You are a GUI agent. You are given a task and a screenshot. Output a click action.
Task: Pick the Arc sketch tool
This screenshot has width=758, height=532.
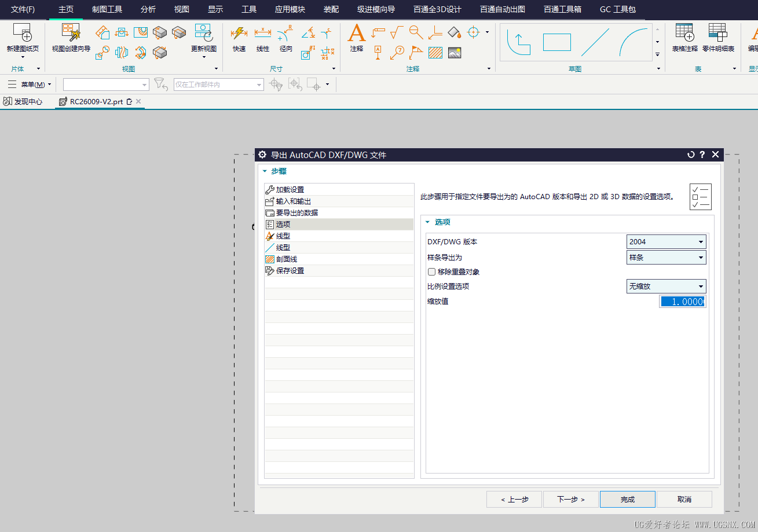point(632,42)
